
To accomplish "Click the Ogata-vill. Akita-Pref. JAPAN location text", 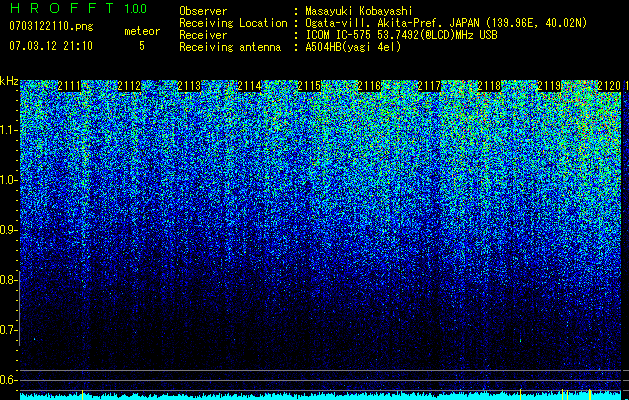I will tap(446, 23).
